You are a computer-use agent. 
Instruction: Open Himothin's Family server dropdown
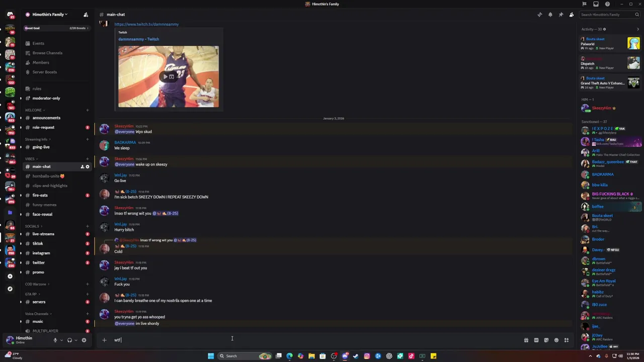point(49,15)
